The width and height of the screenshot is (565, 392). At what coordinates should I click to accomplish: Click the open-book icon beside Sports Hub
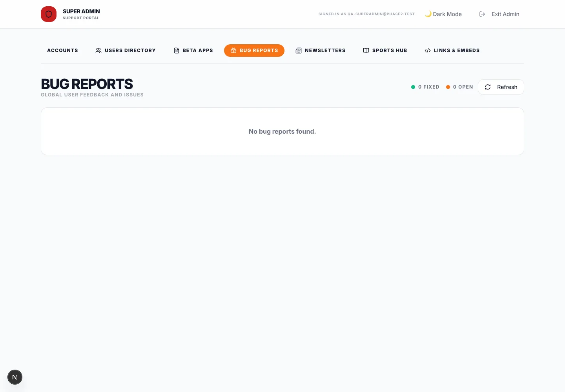(x=366, y=51)
